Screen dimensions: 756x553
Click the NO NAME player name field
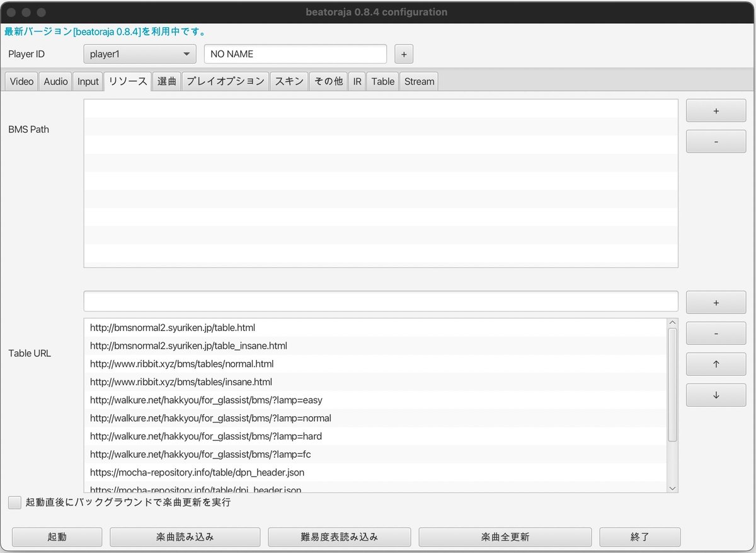[x=295, y=54]
